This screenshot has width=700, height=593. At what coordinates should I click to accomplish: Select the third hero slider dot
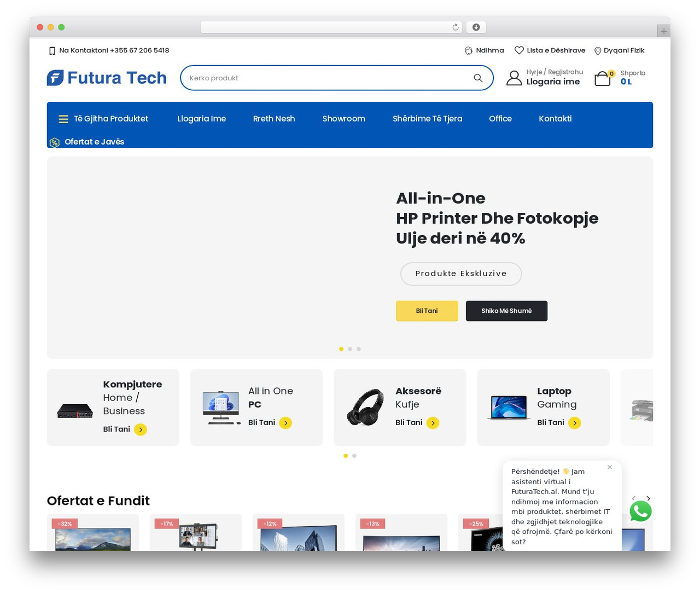point(359,349)
